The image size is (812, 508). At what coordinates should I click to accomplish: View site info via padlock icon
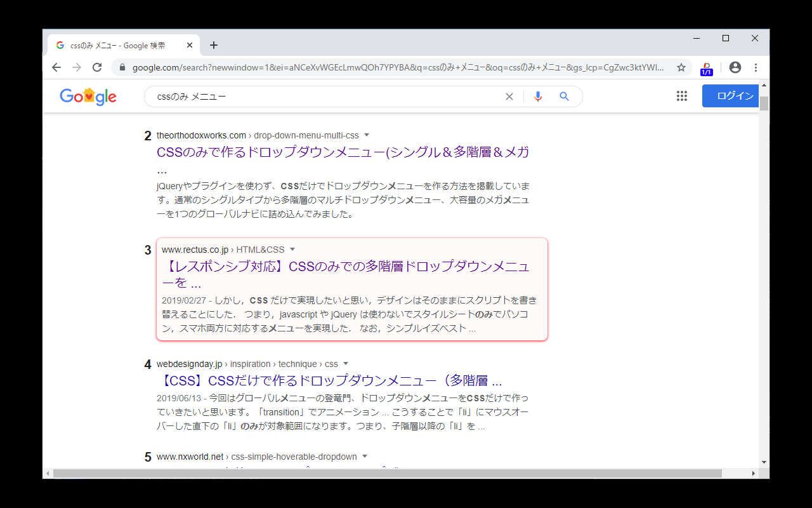click(x=122, y=67)
